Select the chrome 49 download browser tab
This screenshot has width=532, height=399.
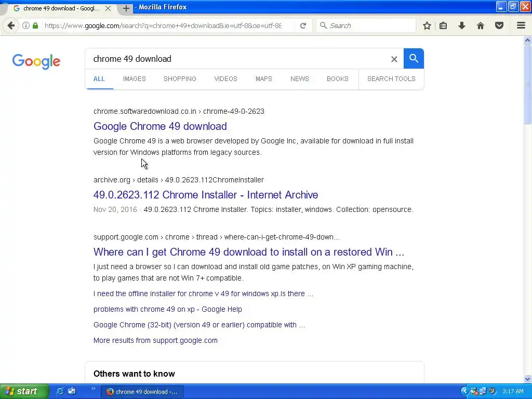point(61,8)
